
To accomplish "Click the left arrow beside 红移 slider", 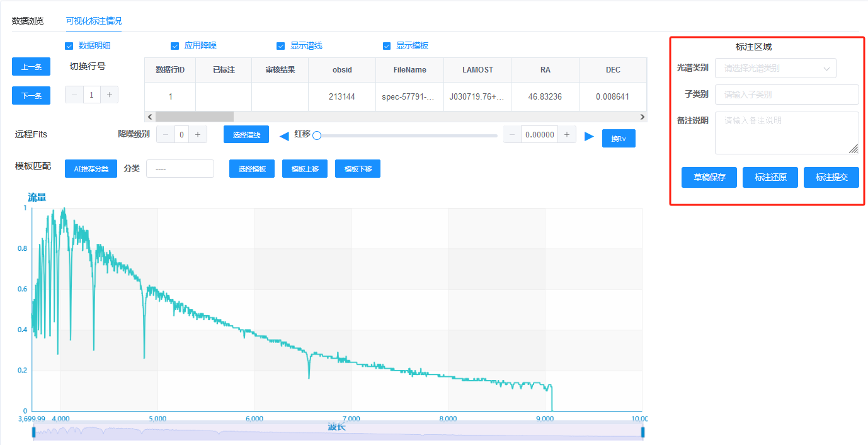I will click(284, 136).
